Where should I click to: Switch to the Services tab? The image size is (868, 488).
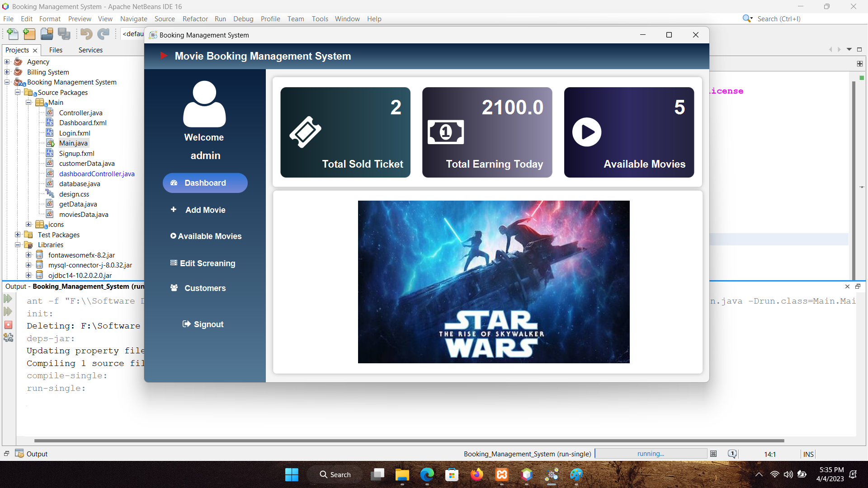[90, 50]
